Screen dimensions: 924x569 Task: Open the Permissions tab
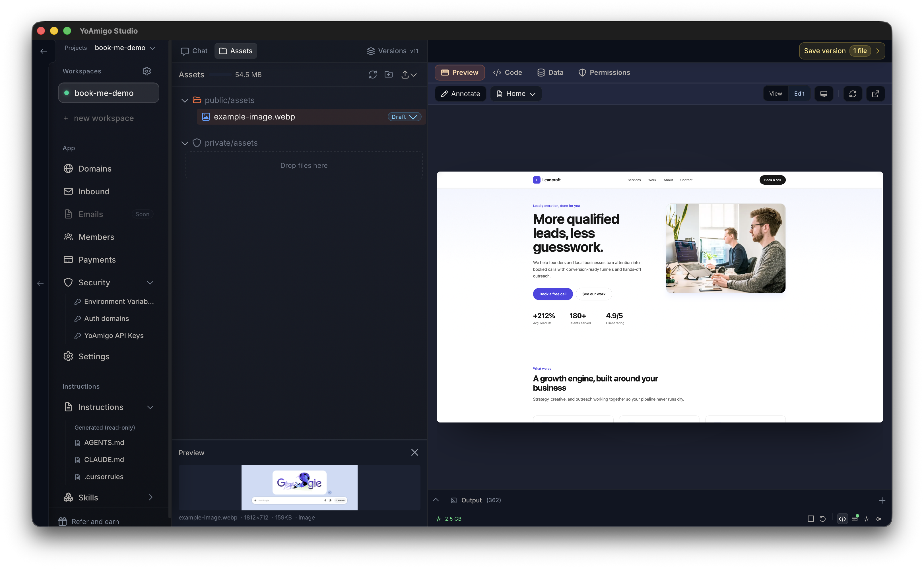tap(604, 72)
